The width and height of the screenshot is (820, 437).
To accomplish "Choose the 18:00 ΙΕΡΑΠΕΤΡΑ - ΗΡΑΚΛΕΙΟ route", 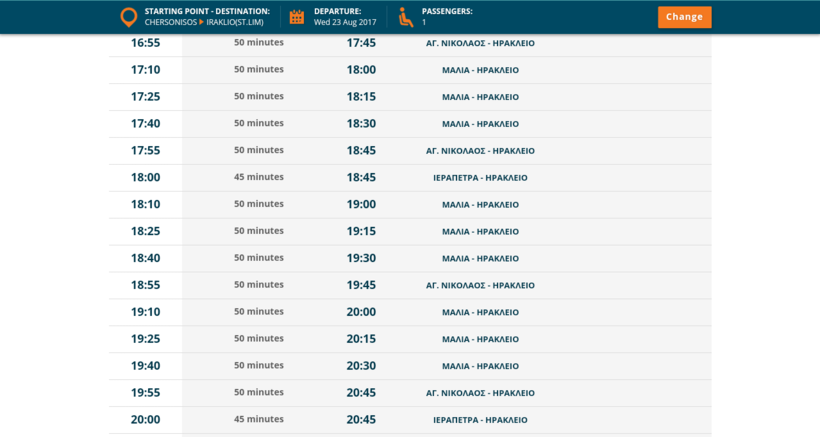I will [x=480, y=178].
